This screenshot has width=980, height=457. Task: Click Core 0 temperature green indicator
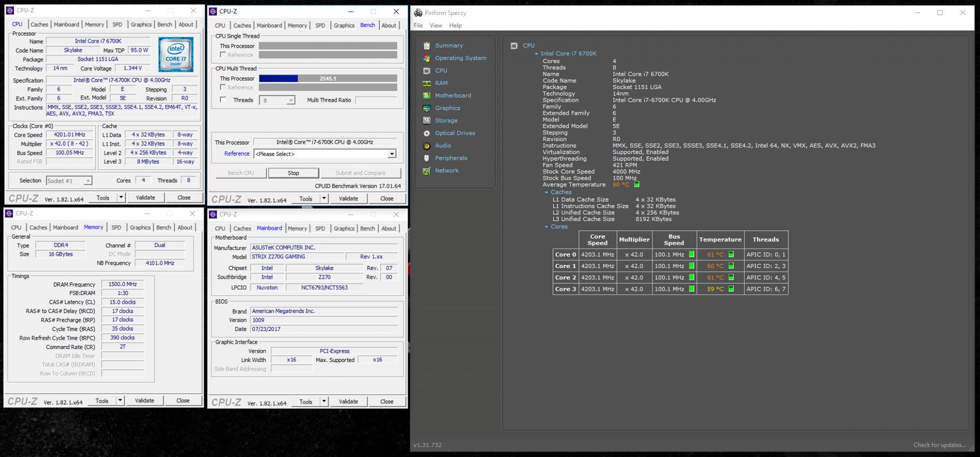coord(731,255)
